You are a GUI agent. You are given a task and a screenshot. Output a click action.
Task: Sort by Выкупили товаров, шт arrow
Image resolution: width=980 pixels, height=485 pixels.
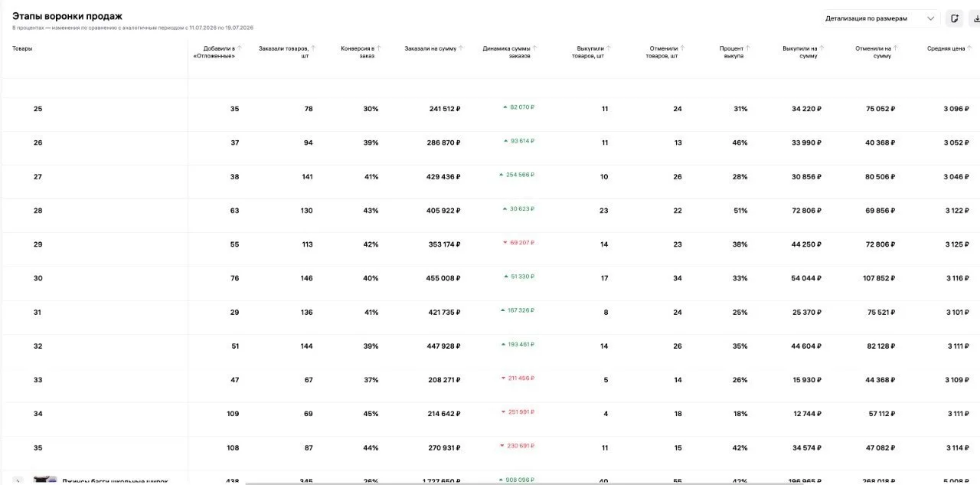[x=609, y=48]
